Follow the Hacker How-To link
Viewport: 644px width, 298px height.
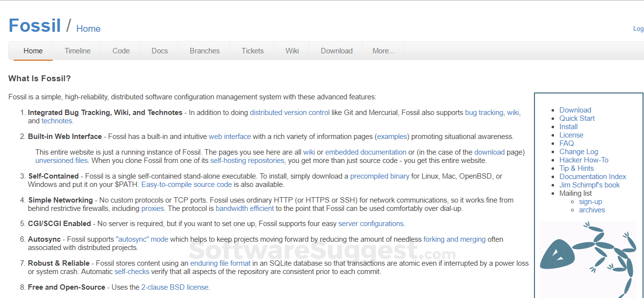point(584,160)
